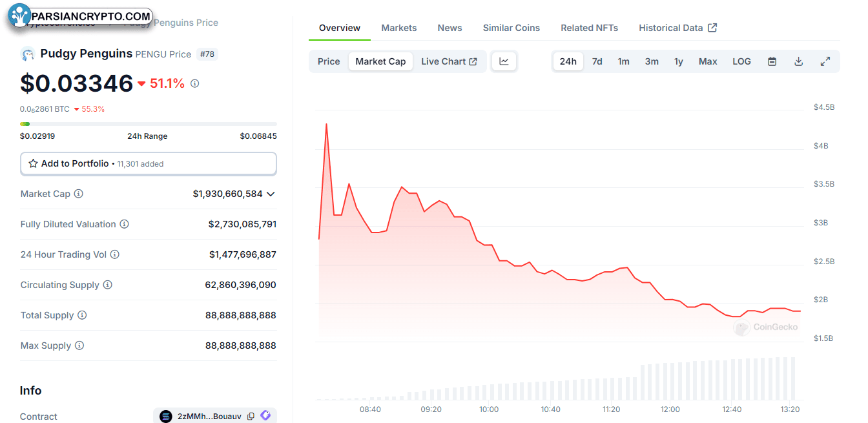Click the #78 rank badge

[x=207, y=54]
